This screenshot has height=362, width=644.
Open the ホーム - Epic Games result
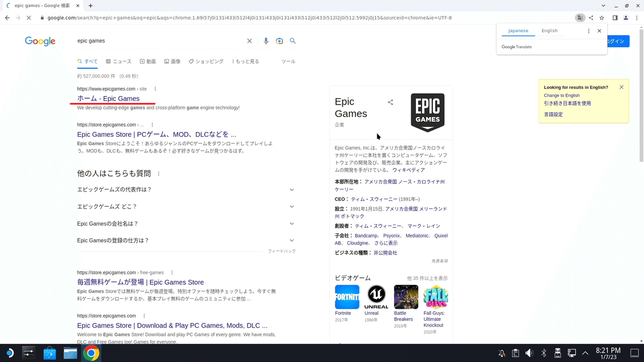108,99
